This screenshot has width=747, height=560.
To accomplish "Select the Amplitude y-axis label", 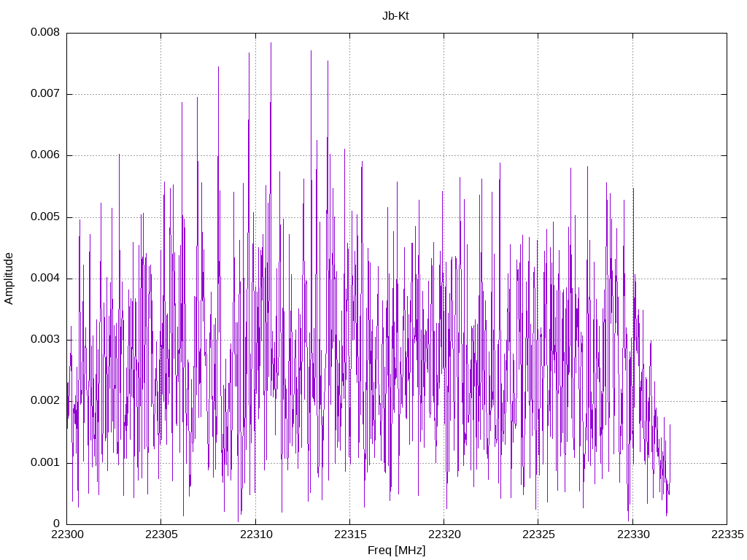I will tap(9, 279).
